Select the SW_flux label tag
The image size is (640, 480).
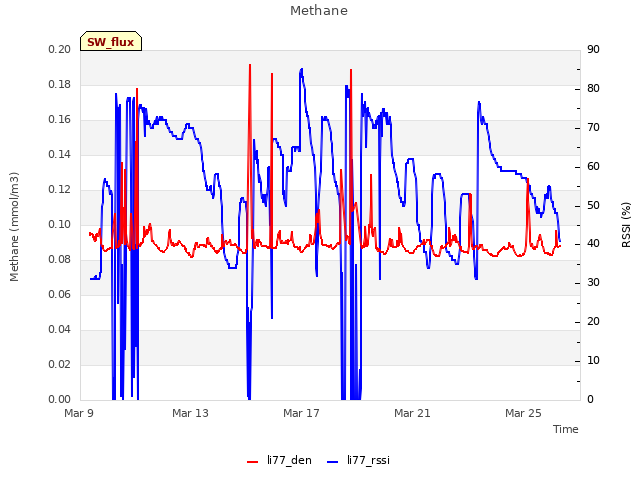coord(111,41)
